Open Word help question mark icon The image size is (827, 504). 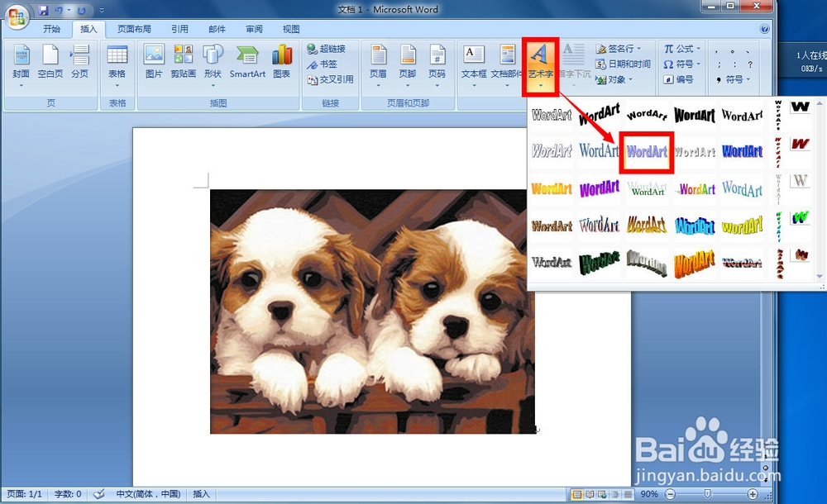[765, 28]
